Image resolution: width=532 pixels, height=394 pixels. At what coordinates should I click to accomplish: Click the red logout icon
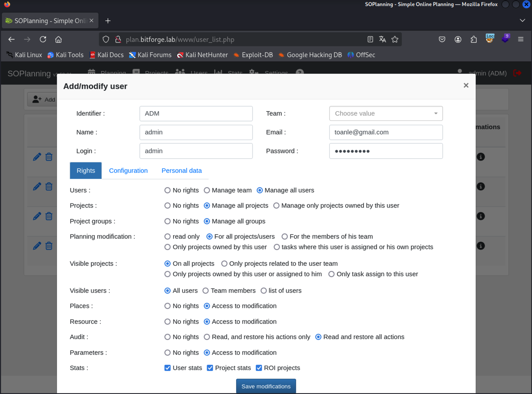pyautogui.click(x=517, y=73)
